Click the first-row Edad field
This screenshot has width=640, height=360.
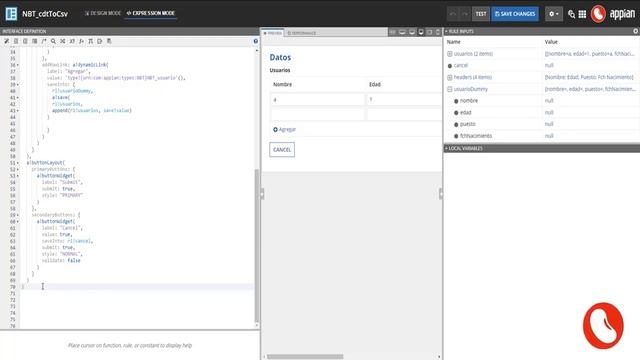click(x=404, y=100)
